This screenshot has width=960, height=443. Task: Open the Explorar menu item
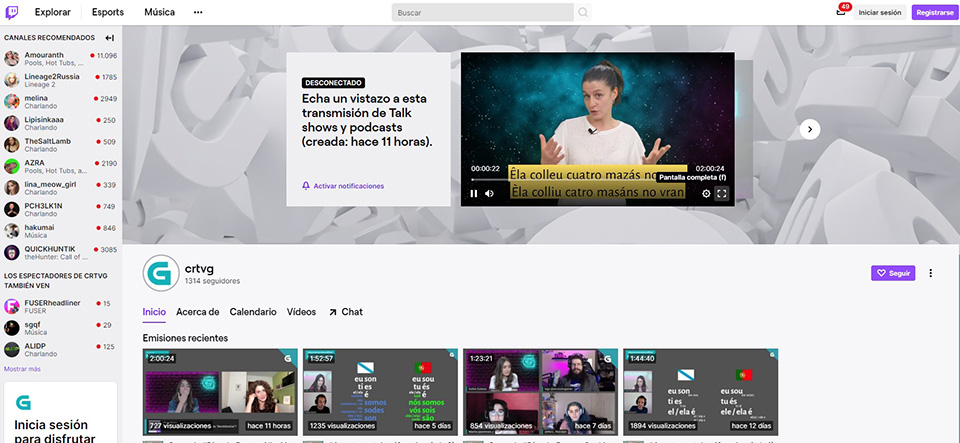tap(53, 12)
